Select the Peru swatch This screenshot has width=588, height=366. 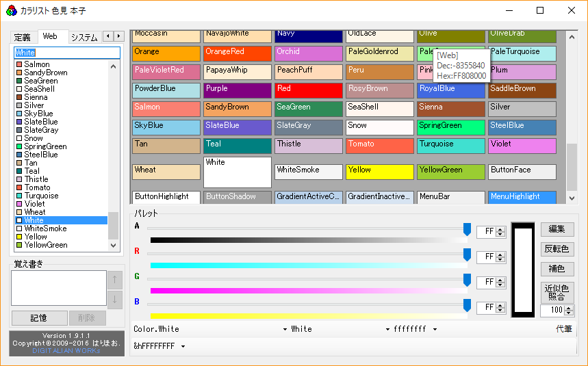click(380, 72)
